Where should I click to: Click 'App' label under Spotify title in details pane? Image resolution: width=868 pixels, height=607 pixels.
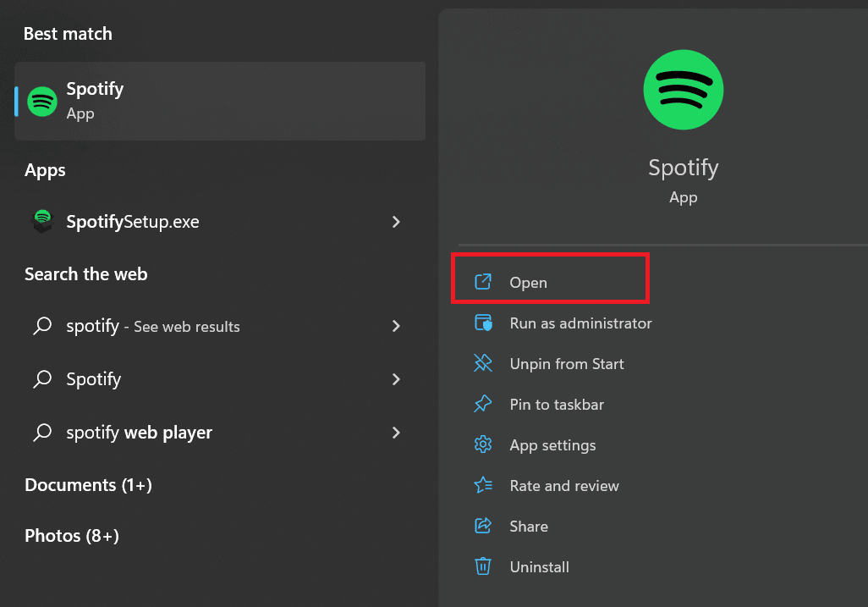[x=683, y=197]
